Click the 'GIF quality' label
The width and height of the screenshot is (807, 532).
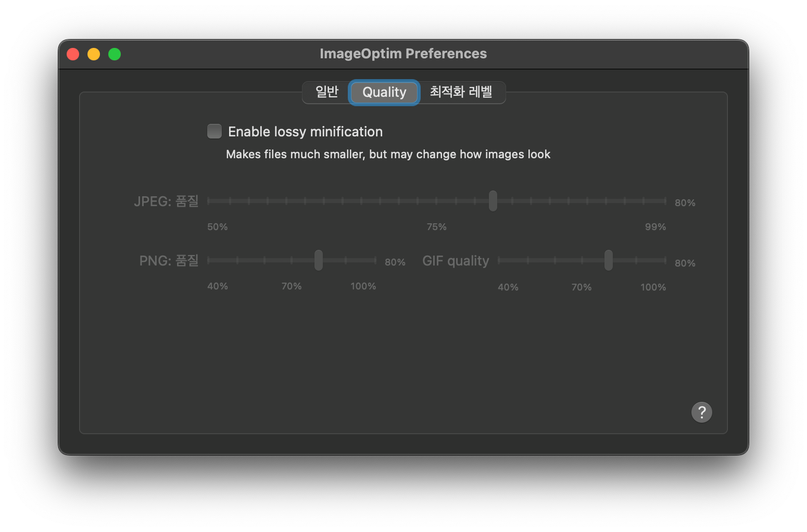[456, 261]
